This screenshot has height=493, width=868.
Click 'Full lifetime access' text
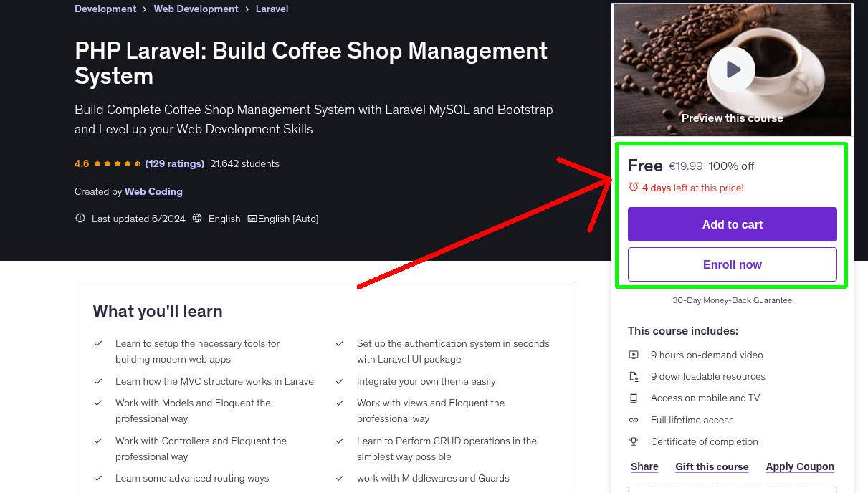[692, 420]
